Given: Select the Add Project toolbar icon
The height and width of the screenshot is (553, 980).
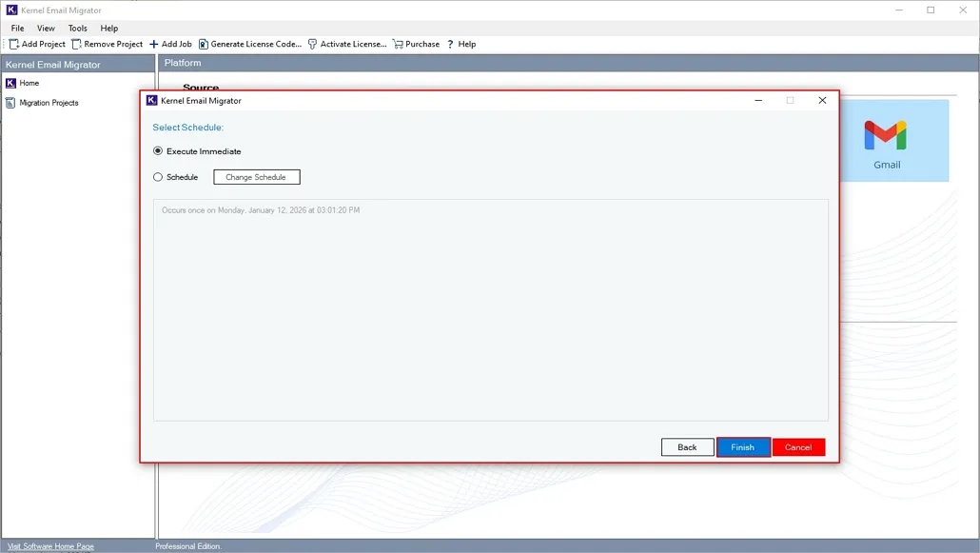Looking at the screenshot, I should click(36, 44).
